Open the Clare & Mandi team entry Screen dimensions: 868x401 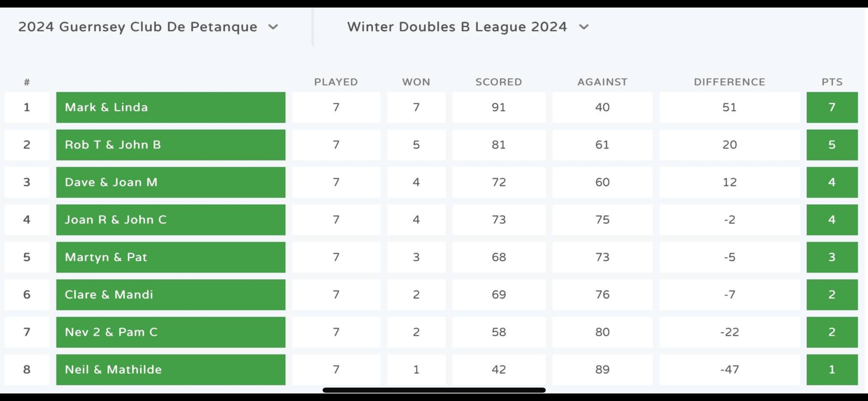click(x=171, y=295)
